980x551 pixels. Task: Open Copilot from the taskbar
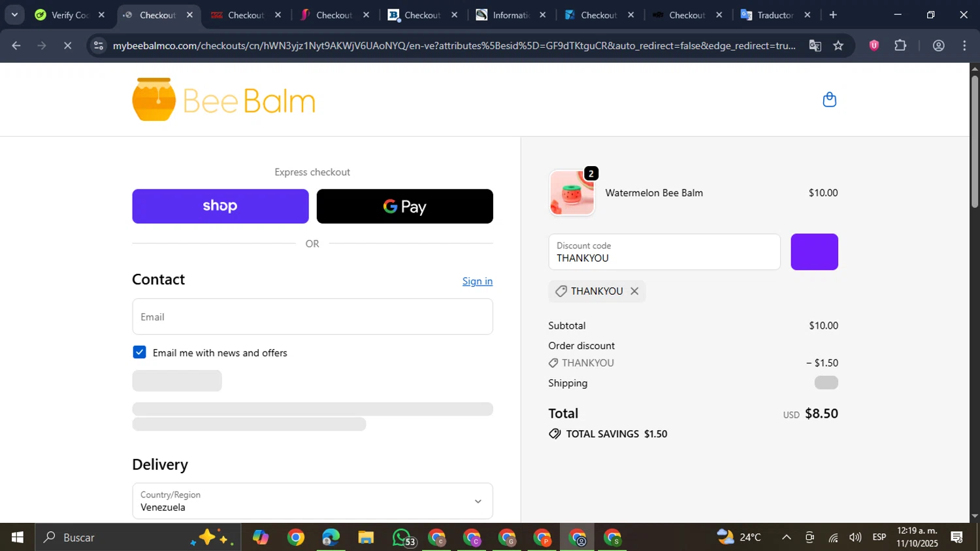[x=261, y=537]
